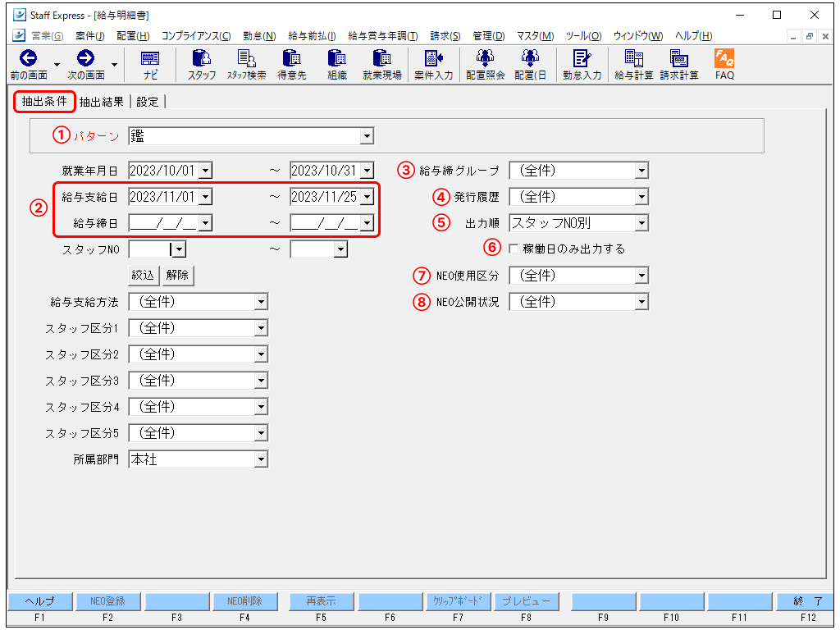This screenshot has width=840, height=630.
Task: Open the 出力順 dropdown
Action: (x=641, y=223)
